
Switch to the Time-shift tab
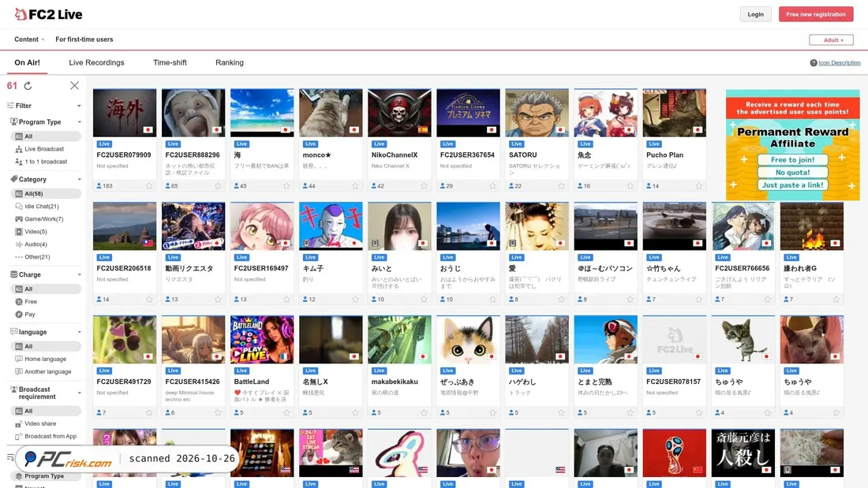(x=170, y=62)
